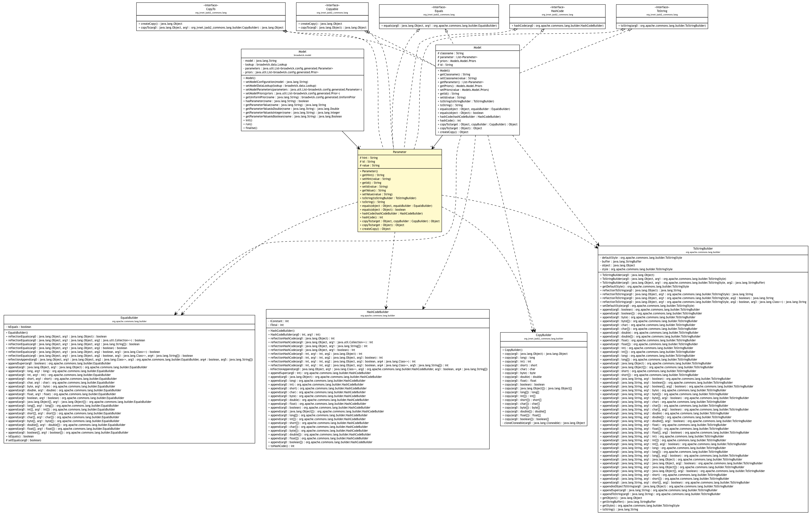This screenshot has height=515, width=812.
Task: Click the '+ getDefaultStyle()' method
Action: (644, 287)
